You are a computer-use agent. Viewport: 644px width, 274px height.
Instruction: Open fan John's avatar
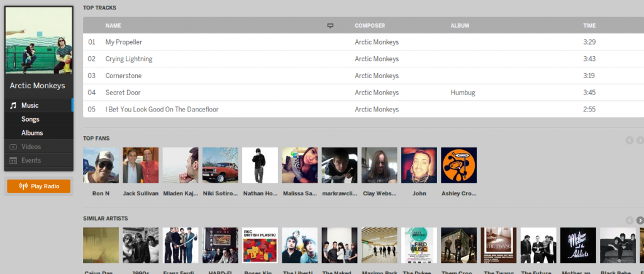click(x=419, y=166)
